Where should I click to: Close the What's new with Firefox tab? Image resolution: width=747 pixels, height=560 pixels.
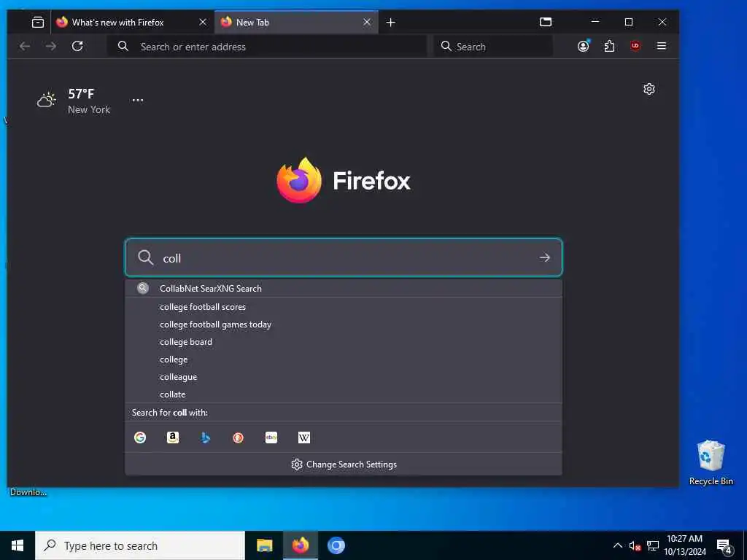[x=203, y=22]
